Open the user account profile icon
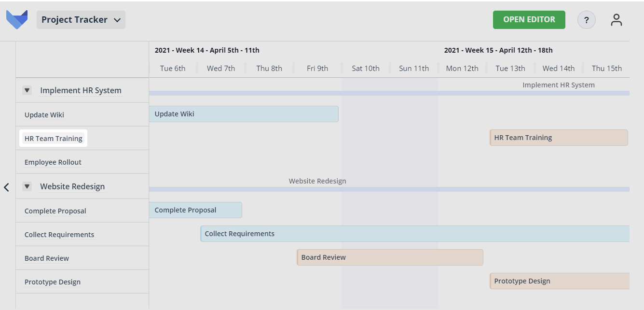644x310 pixels. point(616,20)
